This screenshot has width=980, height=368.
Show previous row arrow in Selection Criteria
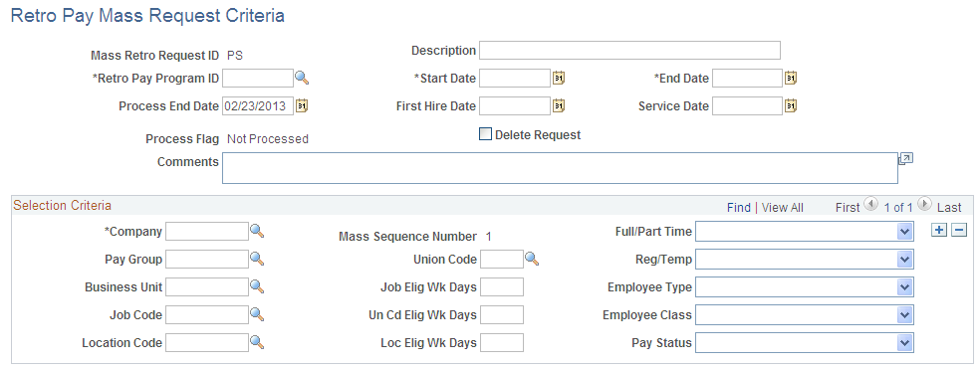pos(870,204)
